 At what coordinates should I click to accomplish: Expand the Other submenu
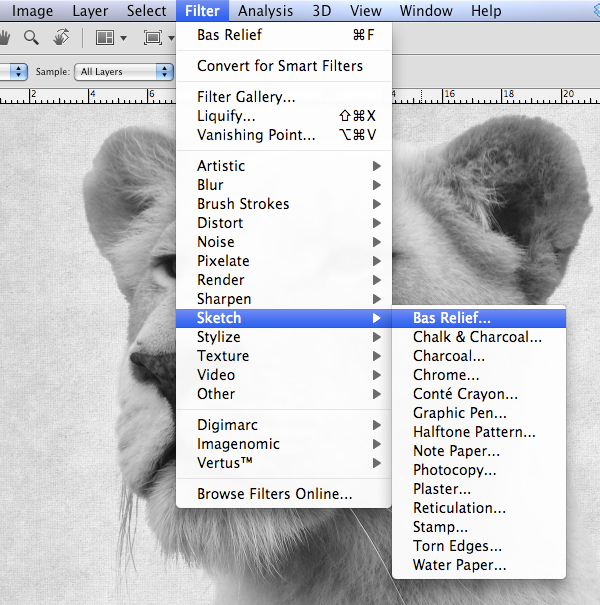coord(284,394)
